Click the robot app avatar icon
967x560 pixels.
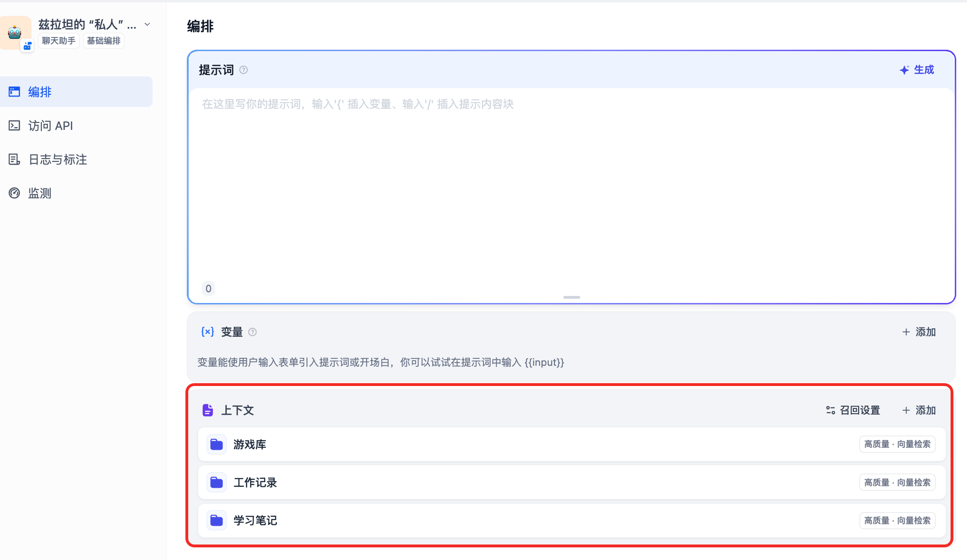coord(15,32)
